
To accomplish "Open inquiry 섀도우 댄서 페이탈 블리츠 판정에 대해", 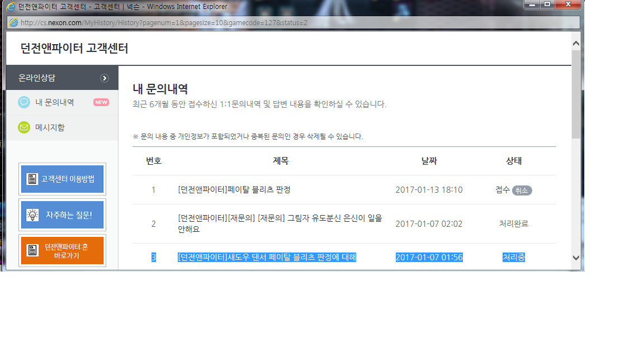I will (x=267, y=258).
